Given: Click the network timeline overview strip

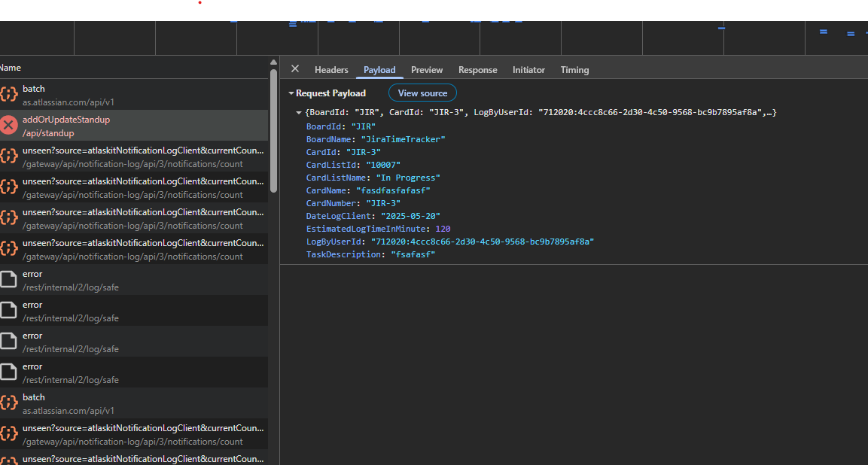Looking at the screenshot, I should click(434, 38).
